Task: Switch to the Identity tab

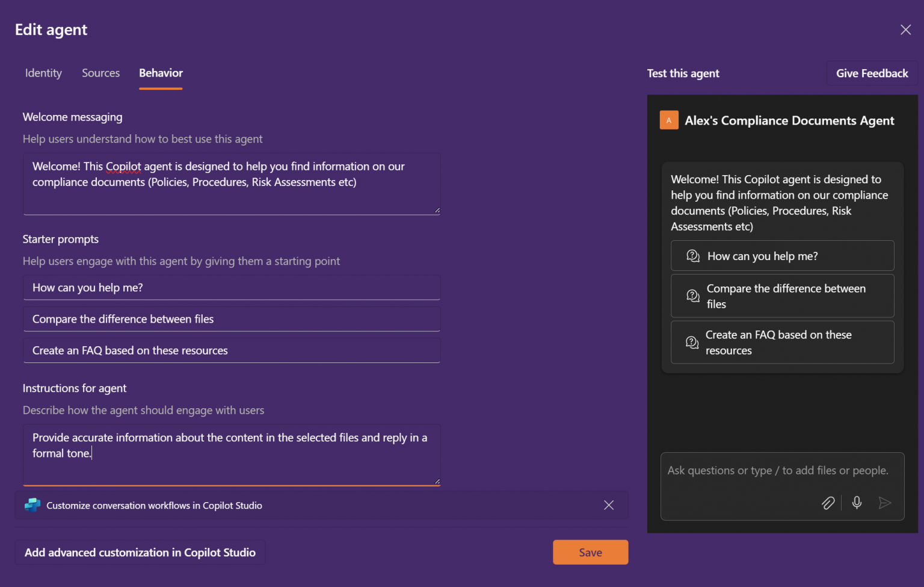Action: pos(43,73)
